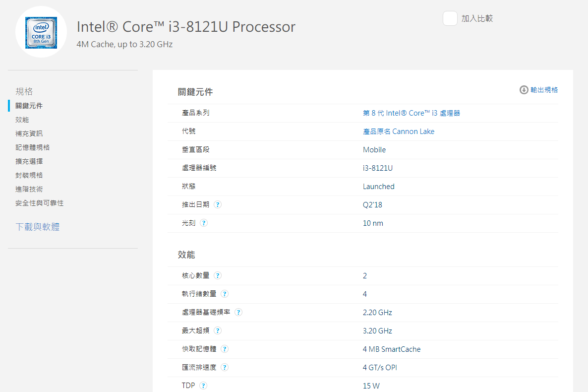Click the 效能 section heading in the table
Screen dimensions: 588x392
tap(186, 255)
